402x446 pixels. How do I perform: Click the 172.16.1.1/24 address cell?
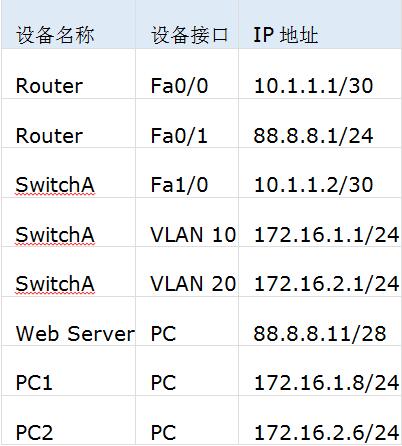(x=320, y=222)
